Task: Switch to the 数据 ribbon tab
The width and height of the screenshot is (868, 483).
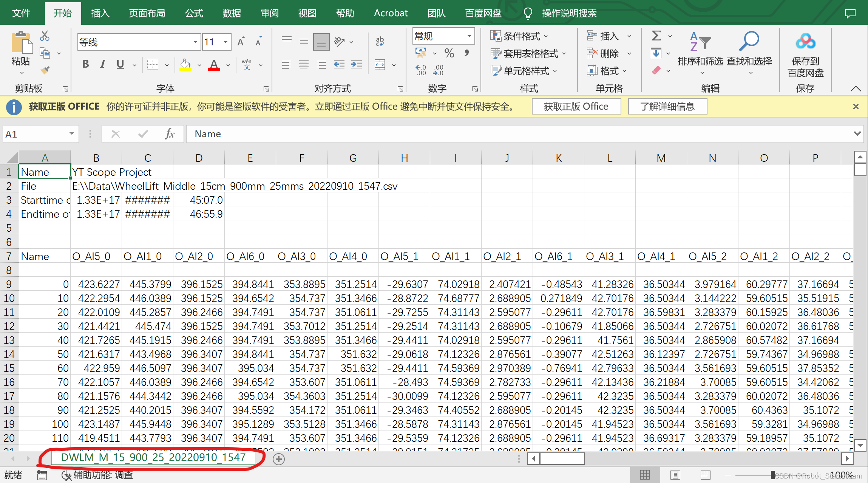Action: coord(232,13)
